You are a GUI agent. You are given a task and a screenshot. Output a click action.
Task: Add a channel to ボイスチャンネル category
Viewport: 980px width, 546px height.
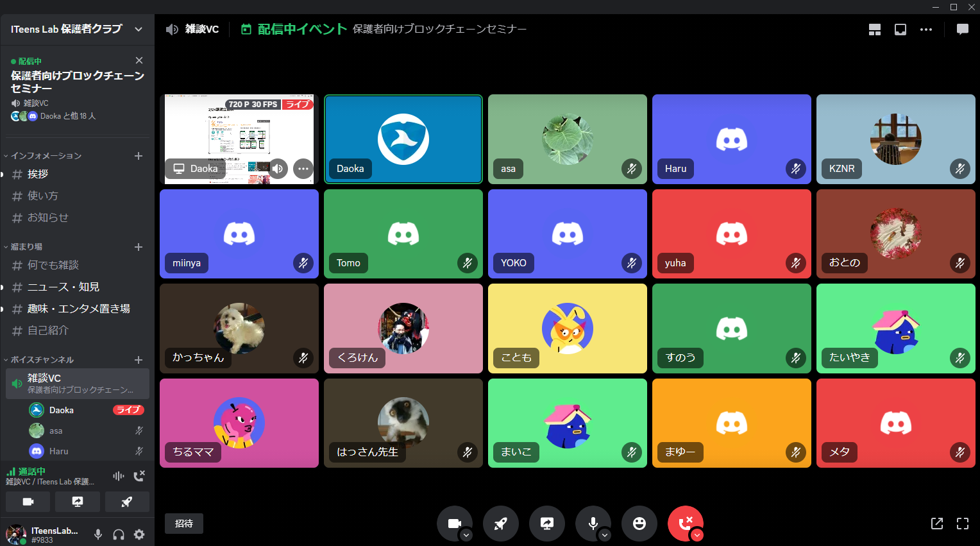[139, 360]
